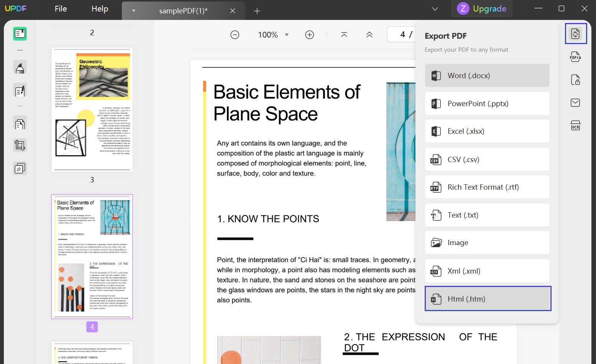Export to PowerPoint (.pptx)
The height and width of the screenshot is (364, 596).
(x=487, y=103)
